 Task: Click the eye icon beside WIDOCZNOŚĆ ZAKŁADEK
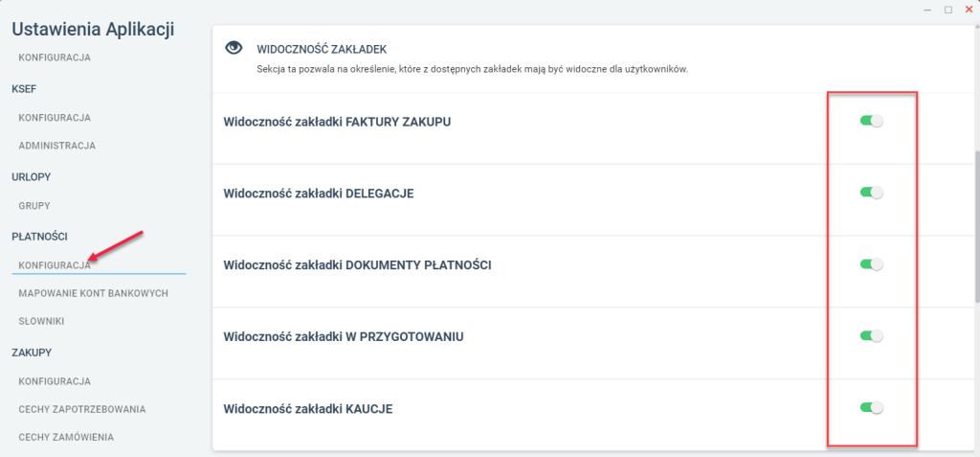pyautogui.click(x=234, y=48)
